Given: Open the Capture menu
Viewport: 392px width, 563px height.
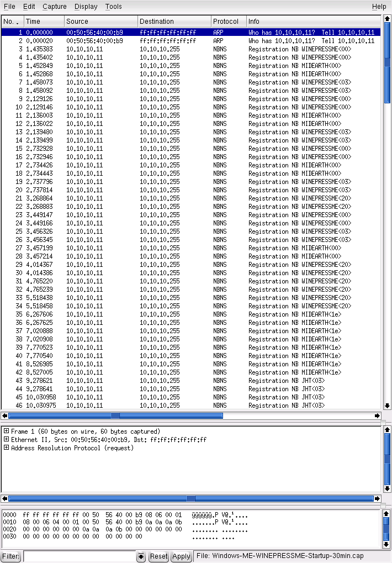Looking at the screenshot, I should click(x=54, y=7).
